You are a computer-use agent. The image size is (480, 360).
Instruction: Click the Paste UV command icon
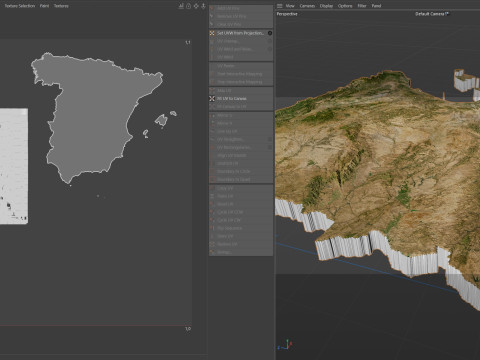pyautogui.click(x=212, y=196)
